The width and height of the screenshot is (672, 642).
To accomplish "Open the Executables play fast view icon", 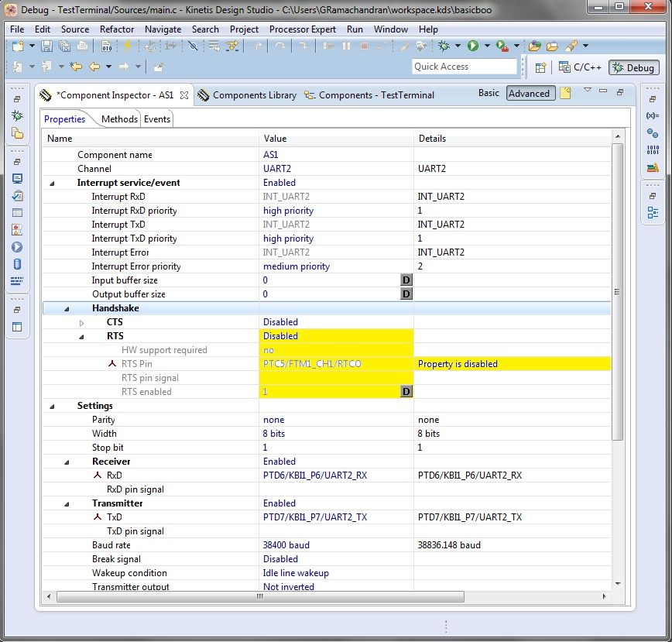I will [x=17, y=247].
